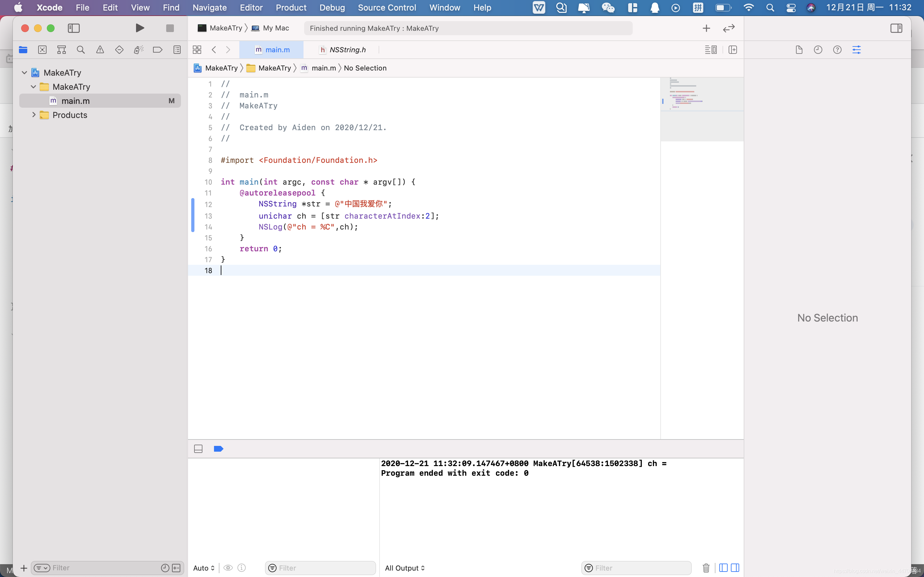Image resolution: width=924 pixels, height=577 pixels.
Task: Open the Breakpoint navigator icon
Action: [157, 50]
